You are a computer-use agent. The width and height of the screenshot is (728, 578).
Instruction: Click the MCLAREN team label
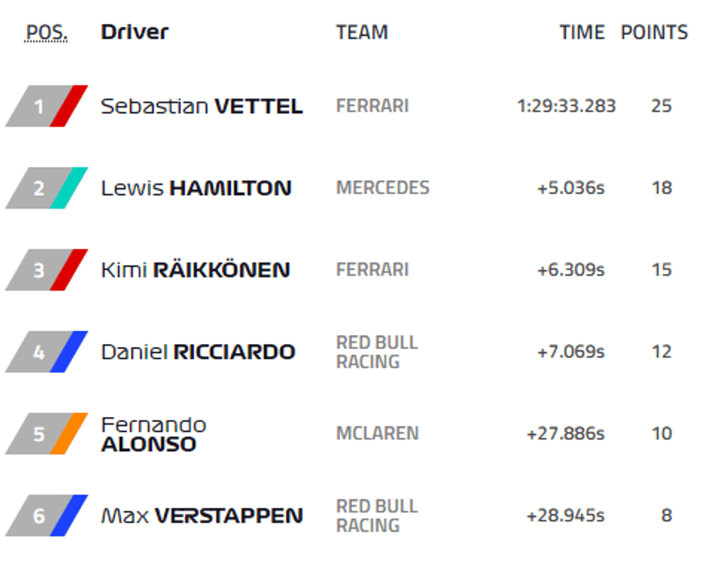[x=377, y=433]
